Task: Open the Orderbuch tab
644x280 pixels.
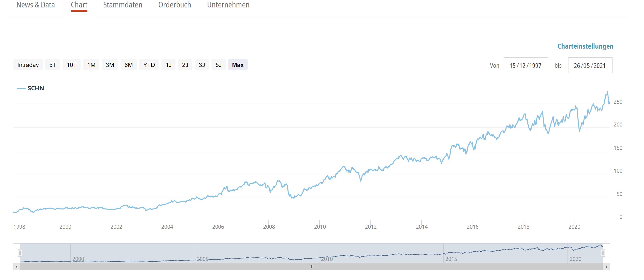Action: [175, 5]
